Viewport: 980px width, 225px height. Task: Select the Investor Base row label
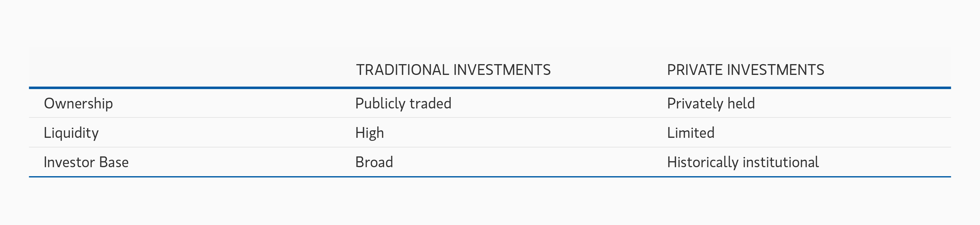(x=86, y=162)
